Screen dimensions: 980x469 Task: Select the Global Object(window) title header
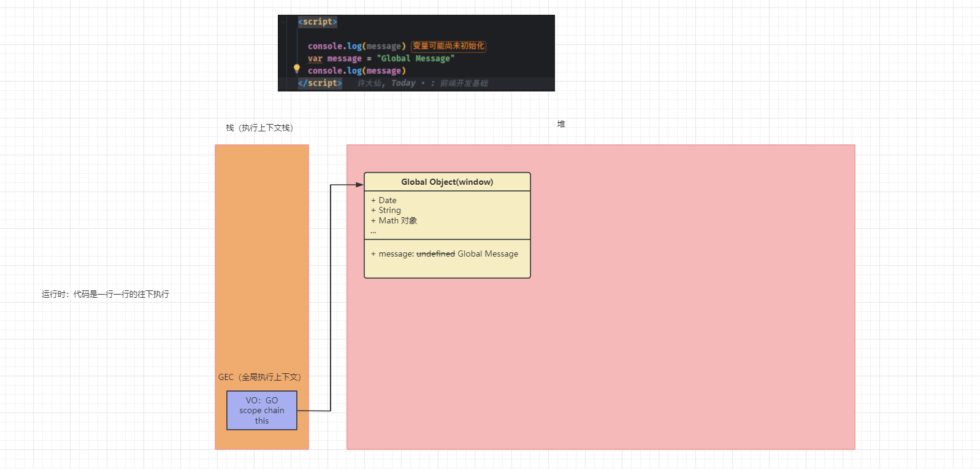[x=447, y=182]
